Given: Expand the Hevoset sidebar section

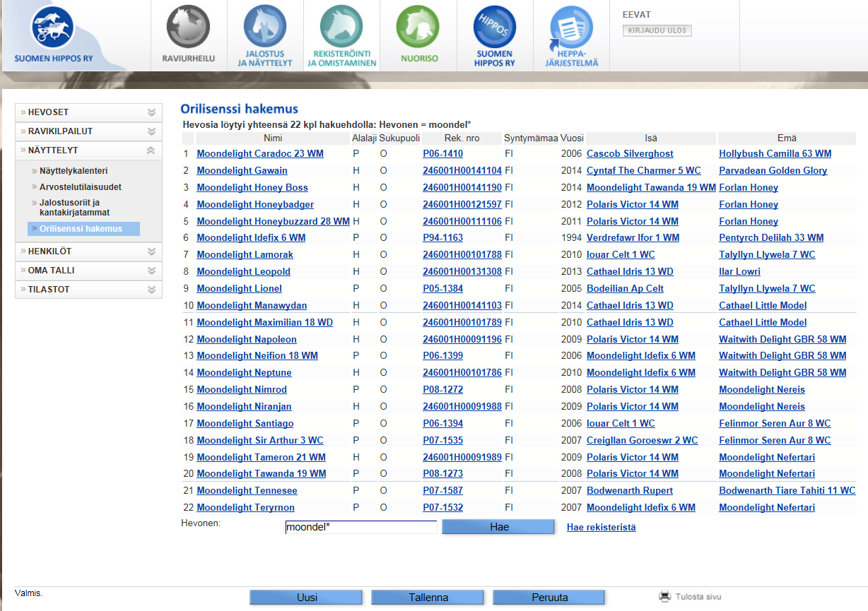Looking at the screenshot, I should click(88, 112).
